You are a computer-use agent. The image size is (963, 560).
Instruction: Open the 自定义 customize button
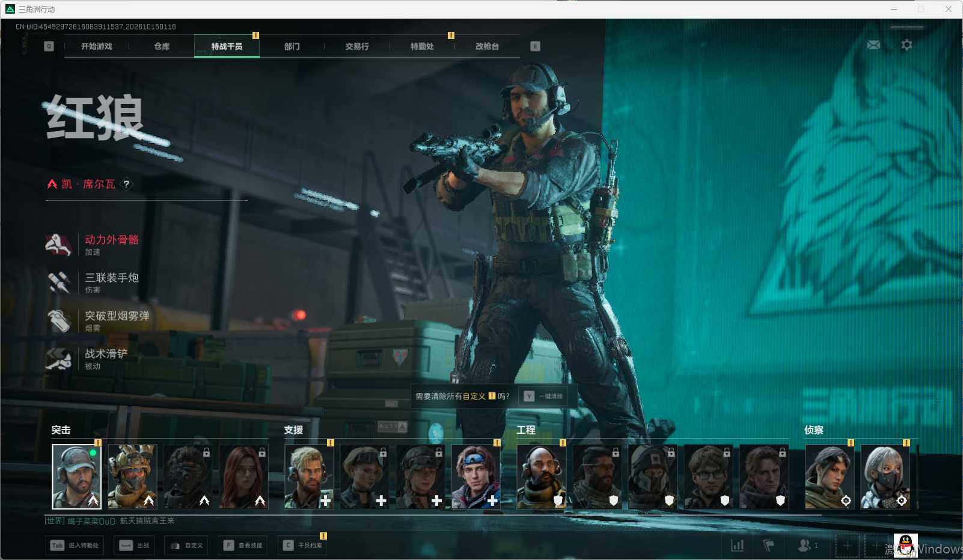pyautogui.click(x=187, y=546)
